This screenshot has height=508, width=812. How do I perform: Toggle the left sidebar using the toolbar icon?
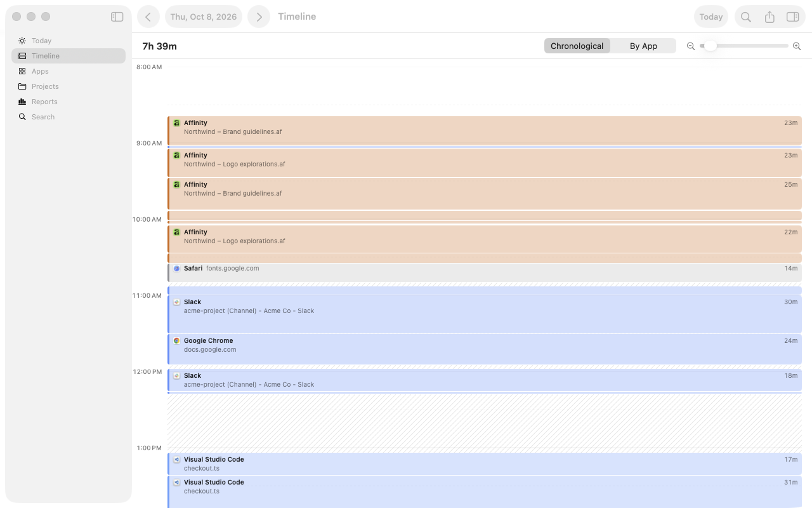pos(117,17)
